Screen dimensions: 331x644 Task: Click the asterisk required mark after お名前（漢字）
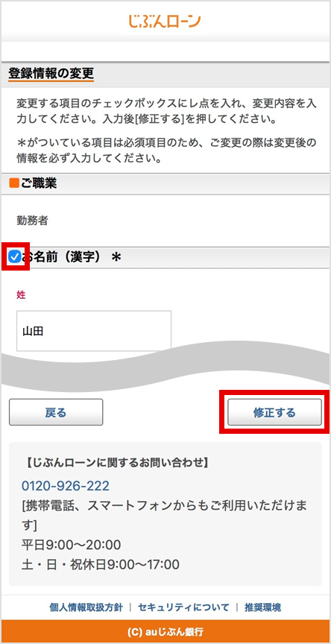pos(116,258)
